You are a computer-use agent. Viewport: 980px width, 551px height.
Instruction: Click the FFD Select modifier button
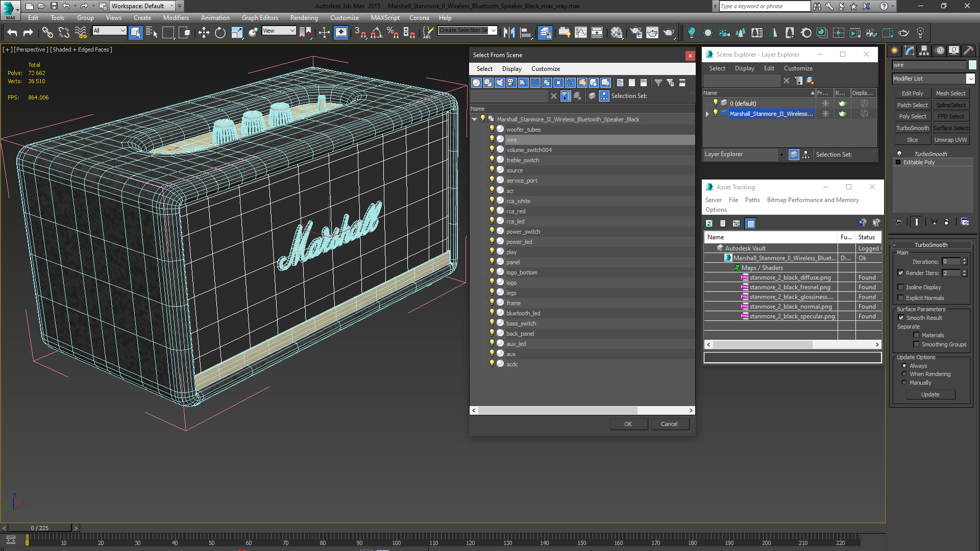tap(951, 116)
